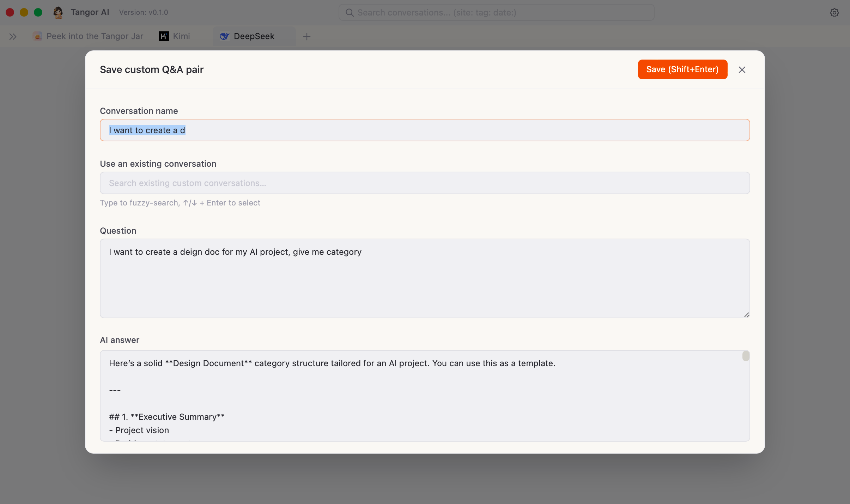Click the Kimi tab icon
Screen dimensions: 850x504
pos(164,36)
